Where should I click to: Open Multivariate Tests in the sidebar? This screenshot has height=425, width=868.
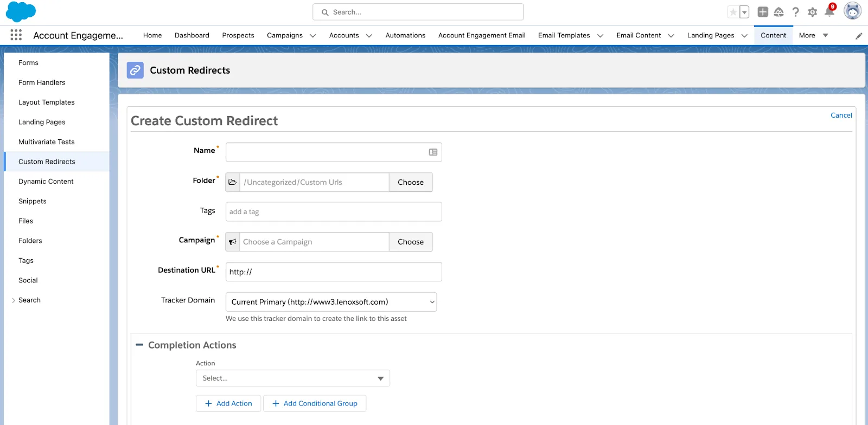pos(47,142)
